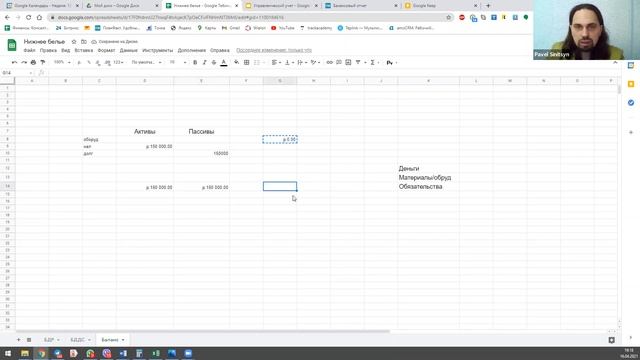This screenshot has height=360, width=640.
Task: Open the Дополнения menu
Action: coord(191,50)
